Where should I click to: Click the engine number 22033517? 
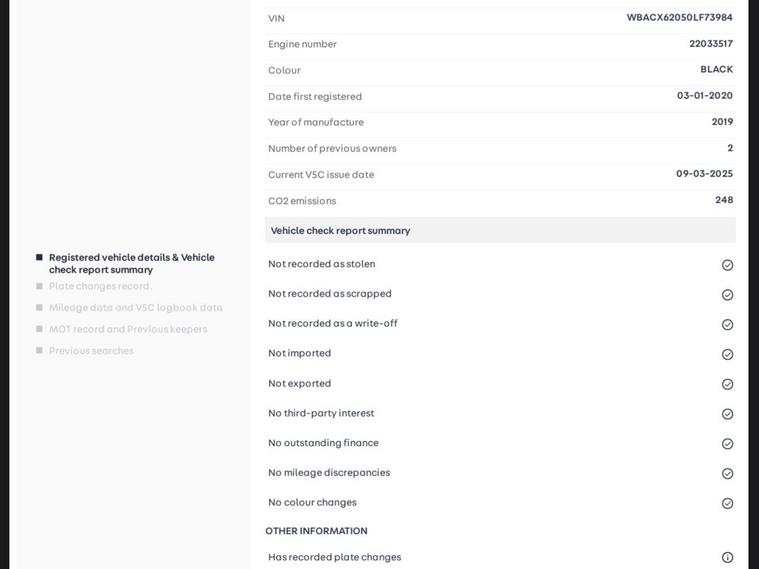[x=710, y=44]
